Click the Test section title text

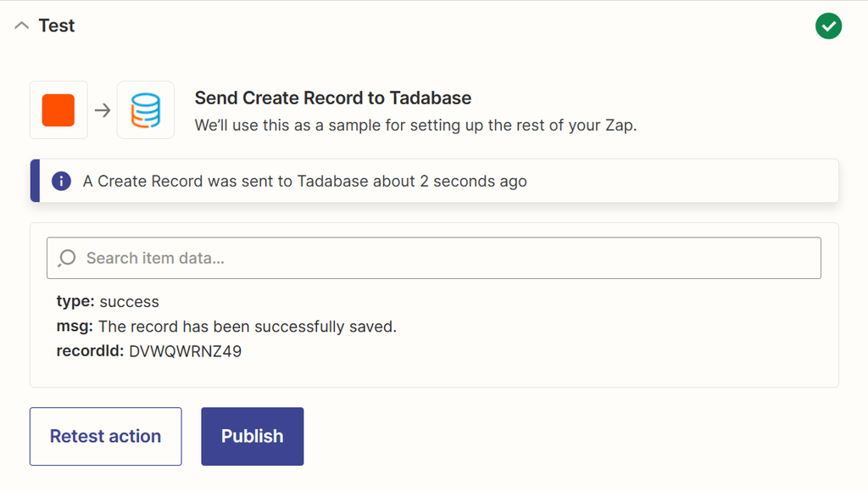point(56,25)
